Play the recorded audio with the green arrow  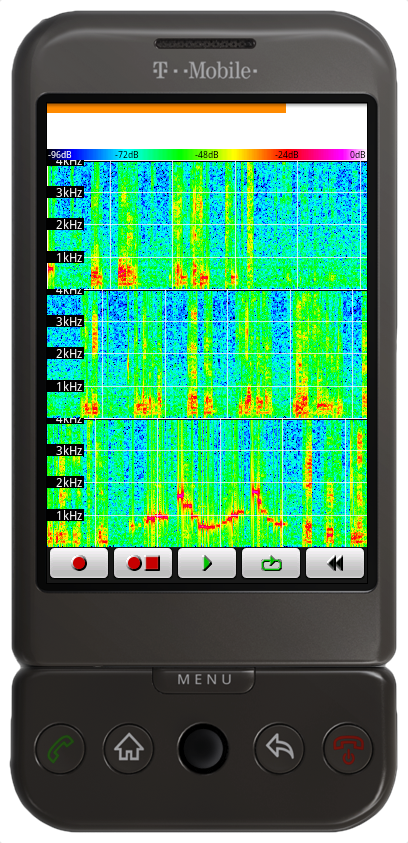207,563
